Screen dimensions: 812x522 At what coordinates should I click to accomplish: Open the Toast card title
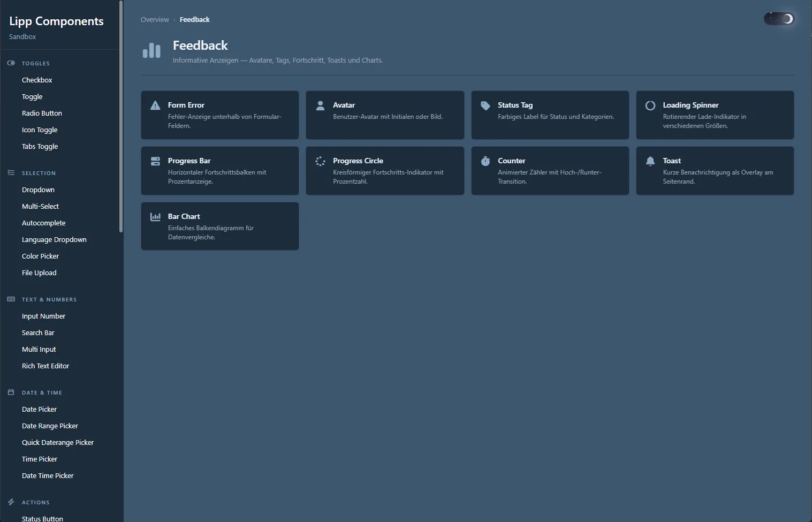coord(672,161)
